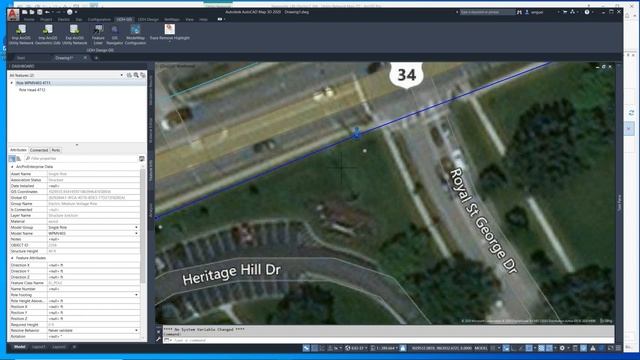Click the open folder icon in quick access toolbar

pos(32,12)
